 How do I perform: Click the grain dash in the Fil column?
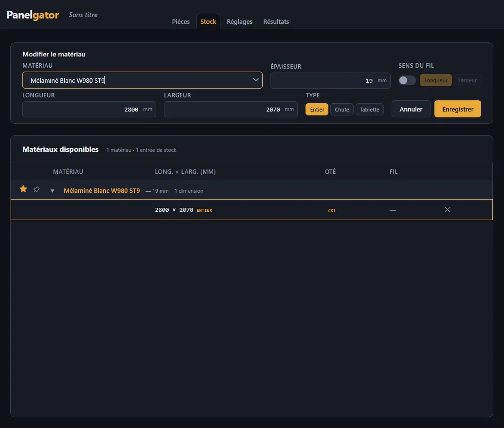tap(393, 210)
